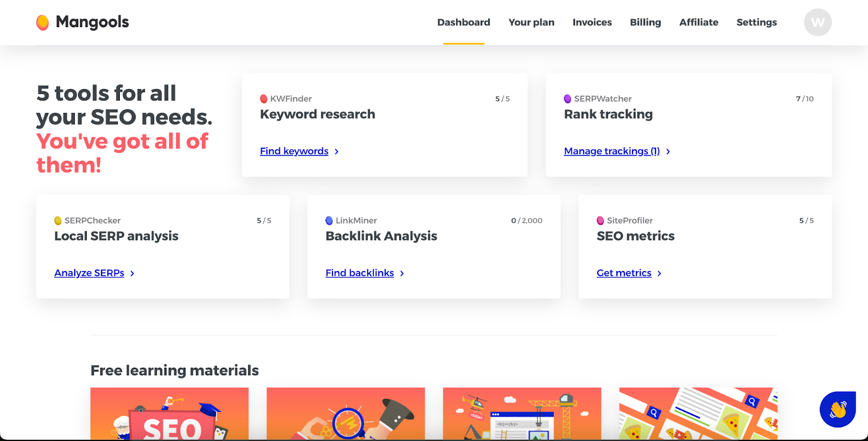Click the Free learning materials heading

(x=175, y=370)
